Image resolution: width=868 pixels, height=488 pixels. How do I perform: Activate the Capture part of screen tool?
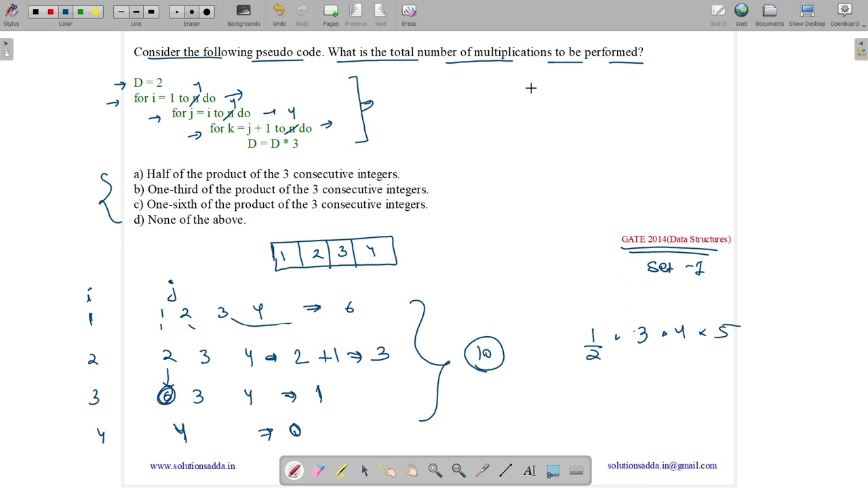coord(553,470)
